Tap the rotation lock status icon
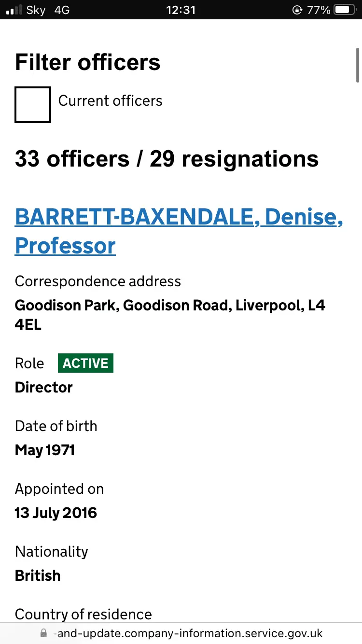This screenshot has width=362, height=644. coord(297,10)
